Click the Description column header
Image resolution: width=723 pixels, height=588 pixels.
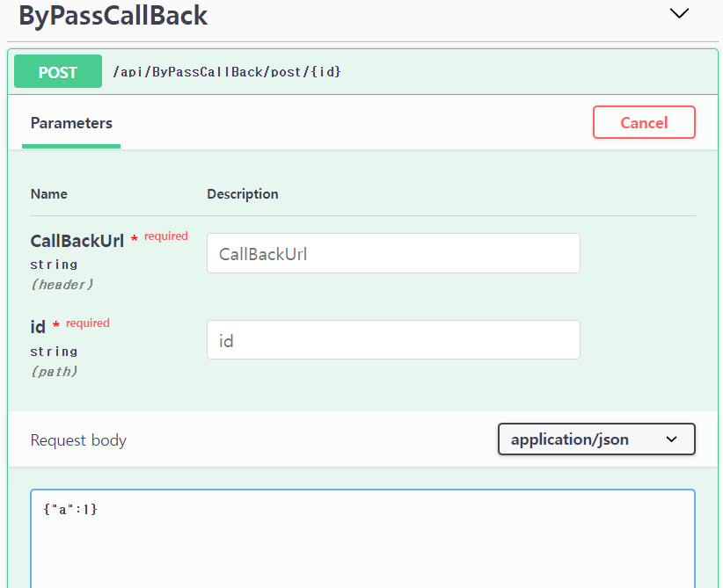click(243, 194)
